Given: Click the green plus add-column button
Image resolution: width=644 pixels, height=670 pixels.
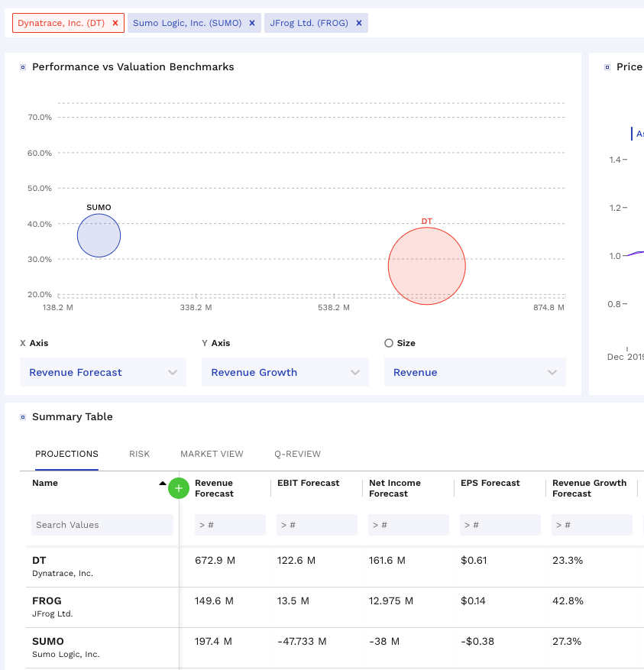Looking at the screenshot, I should pos(179,488).
